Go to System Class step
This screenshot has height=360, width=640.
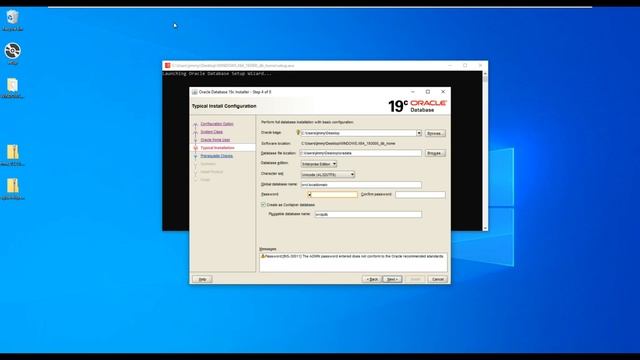(x=211, y=132)
